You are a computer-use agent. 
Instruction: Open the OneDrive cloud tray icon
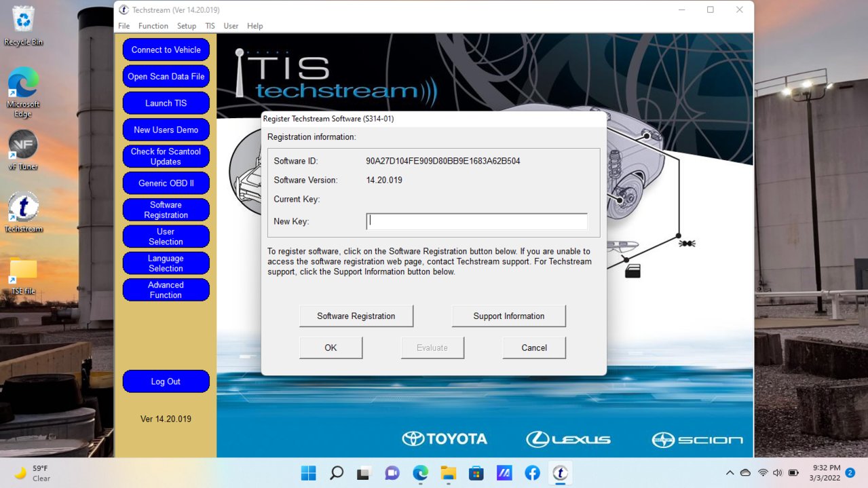click(745, 473)
